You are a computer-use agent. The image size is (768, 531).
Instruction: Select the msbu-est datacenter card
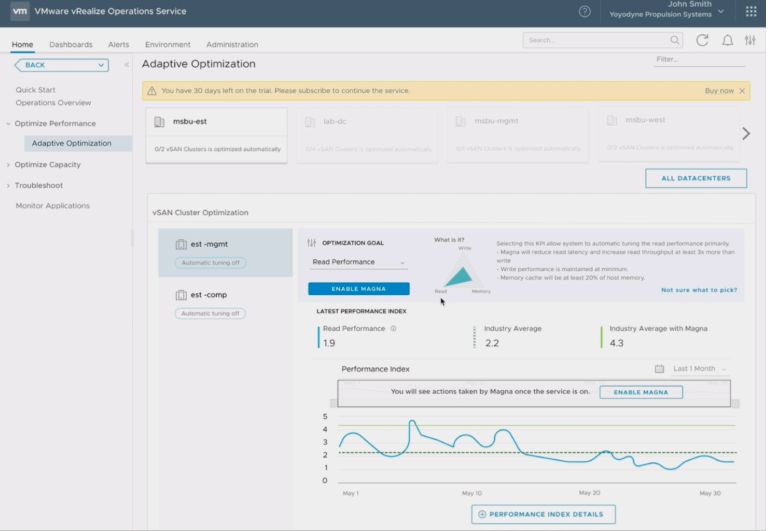click(x=216, y=135)
